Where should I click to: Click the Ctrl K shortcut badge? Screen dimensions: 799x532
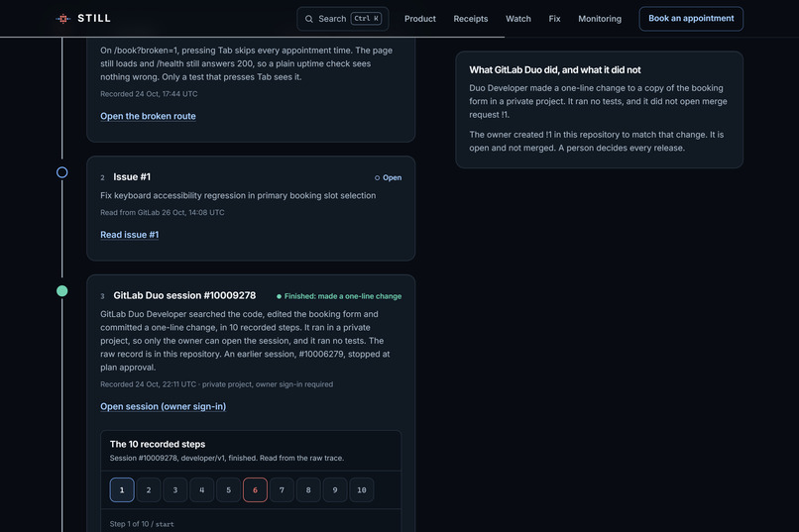tap(366, 19)
